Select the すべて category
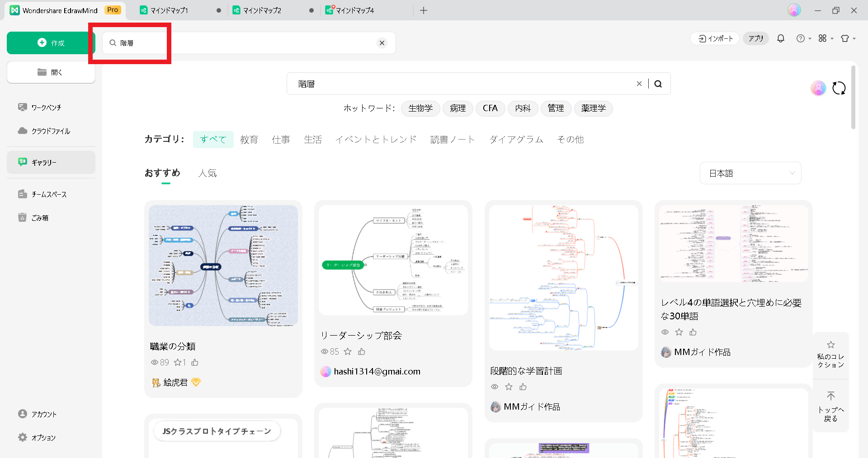The width and height of the screenshot is (868, 458). click(213, 140)
